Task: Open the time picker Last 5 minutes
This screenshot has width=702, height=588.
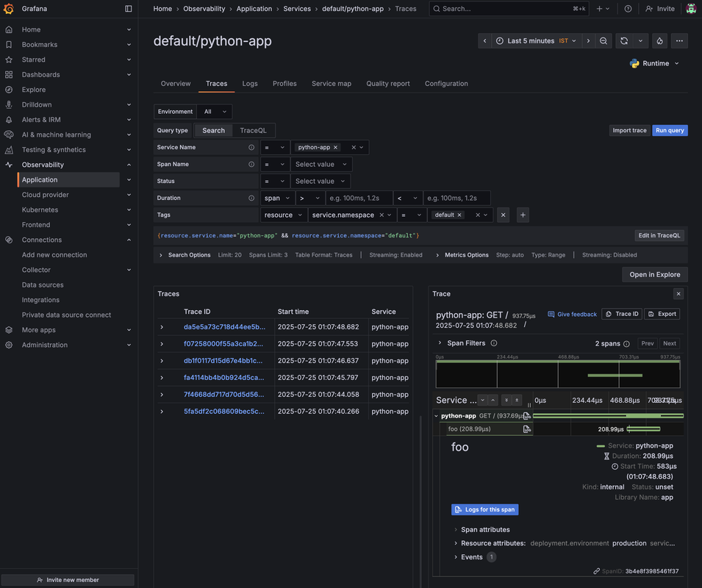Action: (x=537, y=40)
